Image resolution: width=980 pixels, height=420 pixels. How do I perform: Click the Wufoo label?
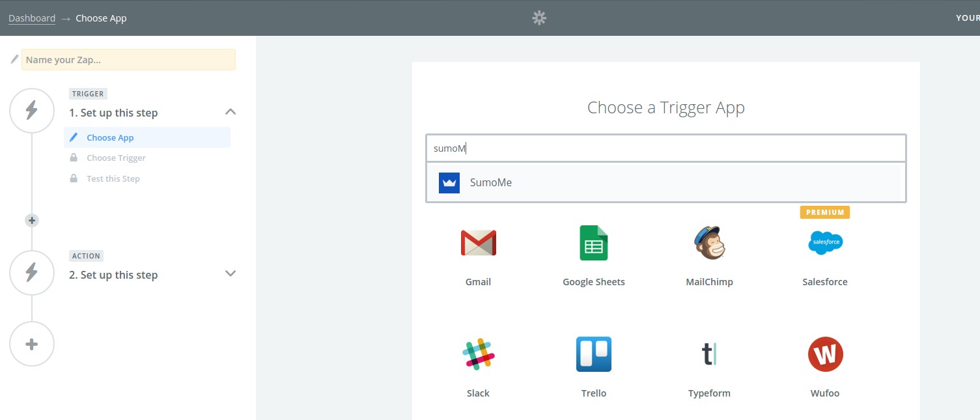pyautogui.click(x=825, y=393)
